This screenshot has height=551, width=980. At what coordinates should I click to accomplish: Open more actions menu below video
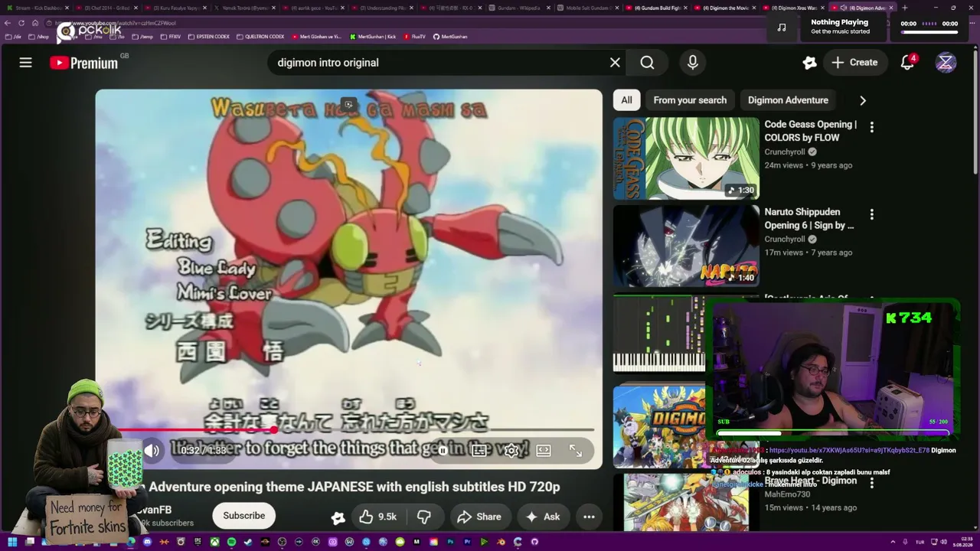point(589,517)
